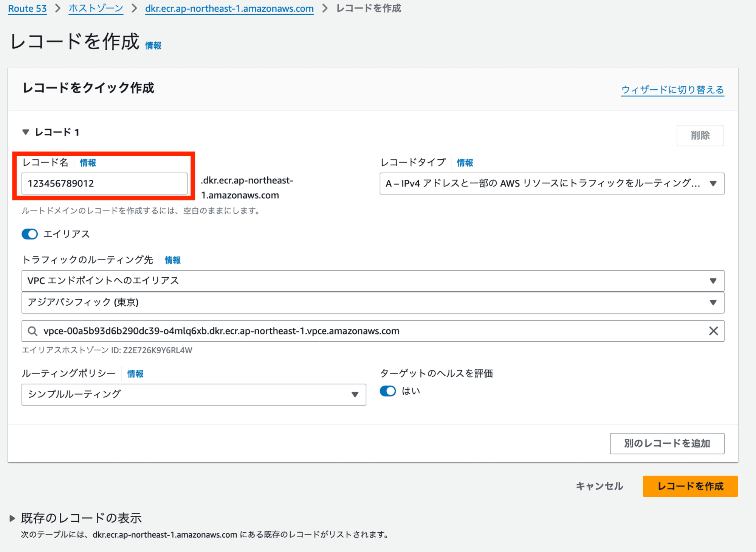Click the レコードをクイック作成 heading

pyautogui.click(x=88, y=88)
